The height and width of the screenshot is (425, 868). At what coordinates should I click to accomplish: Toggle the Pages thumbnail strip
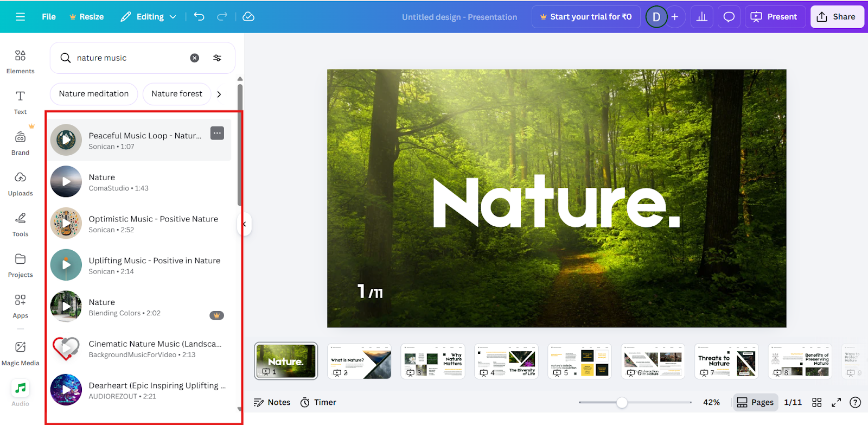[755, 402]
